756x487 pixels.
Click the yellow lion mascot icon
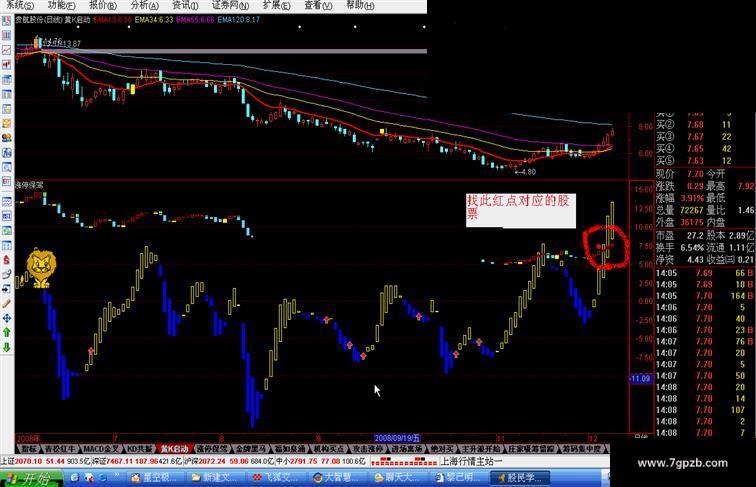(x=41, y=268)
